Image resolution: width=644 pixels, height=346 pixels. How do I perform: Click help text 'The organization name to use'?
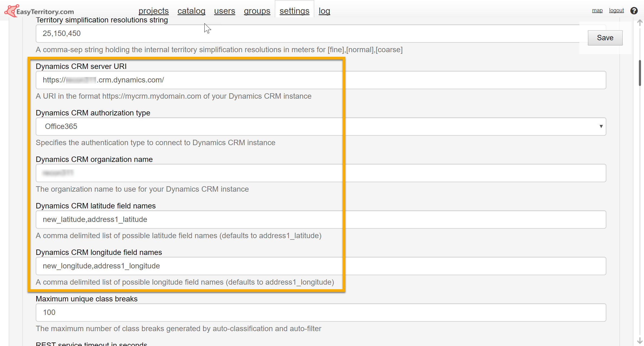pos(142,189)
